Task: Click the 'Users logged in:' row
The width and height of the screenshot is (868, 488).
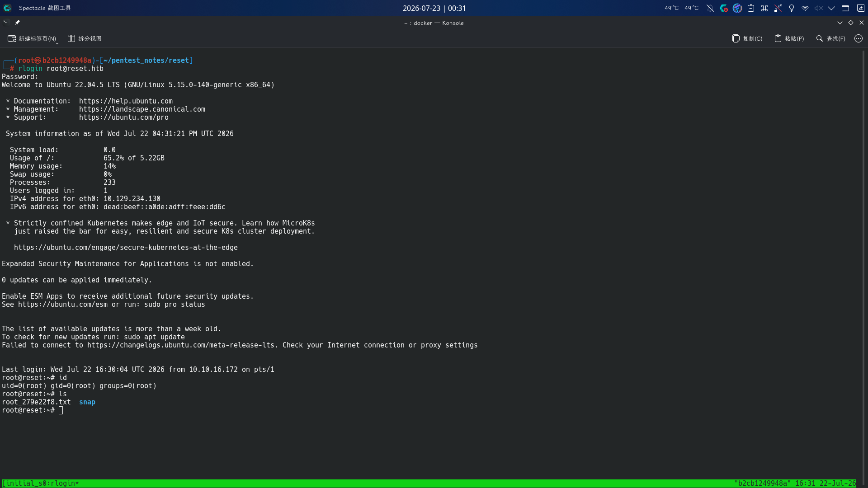Action: (59, 191)
